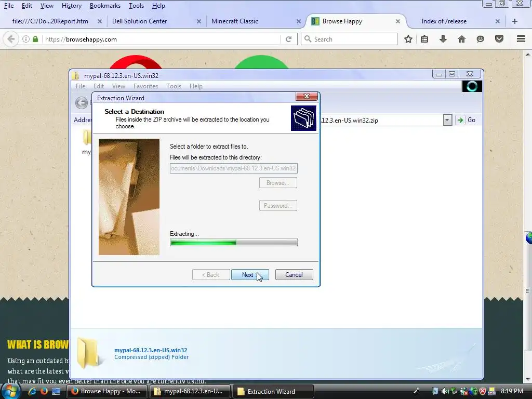532x399 pixels.
Task: Click mypal-68.12.3.en-US.win32 name in details pane
Action: coord(151,350)
